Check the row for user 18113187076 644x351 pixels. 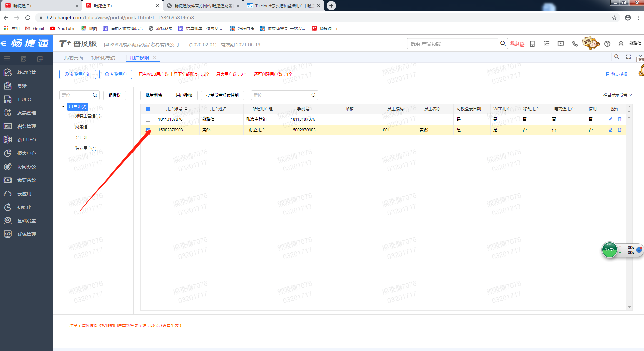pos(148,119)
